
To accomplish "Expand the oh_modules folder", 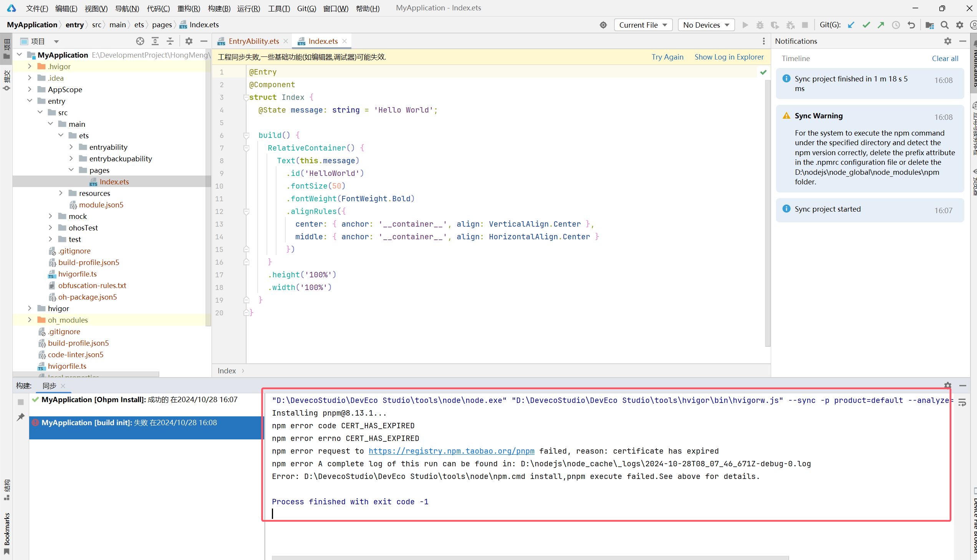I will [x=30, y=320].
